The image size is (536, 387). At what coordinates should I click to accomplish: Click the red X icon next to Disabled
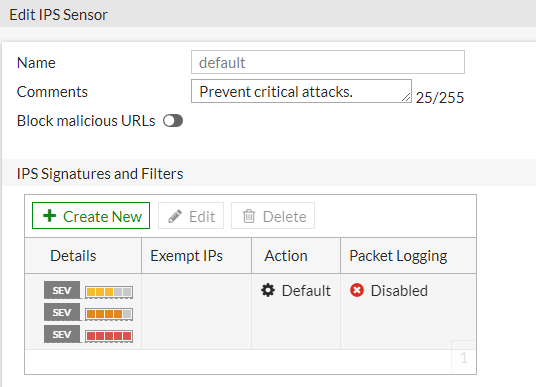[x=357, y=290]
